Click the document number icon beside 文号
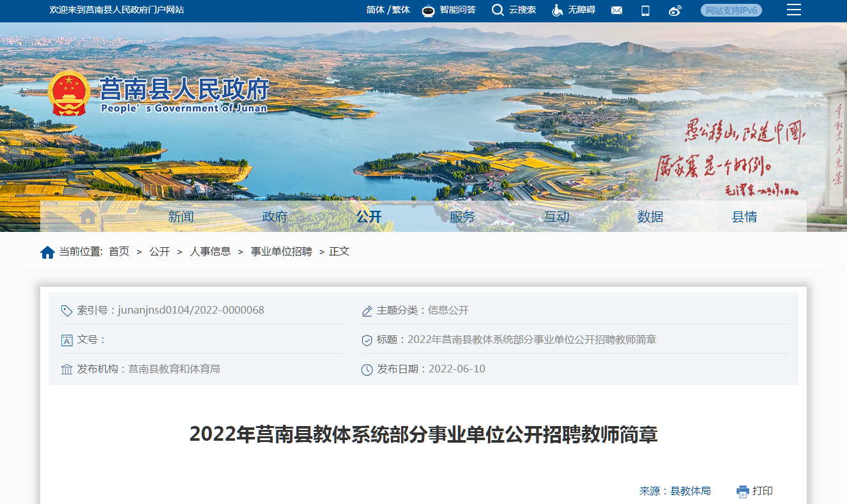Screen dimensions: 847x504 point(66,340)
